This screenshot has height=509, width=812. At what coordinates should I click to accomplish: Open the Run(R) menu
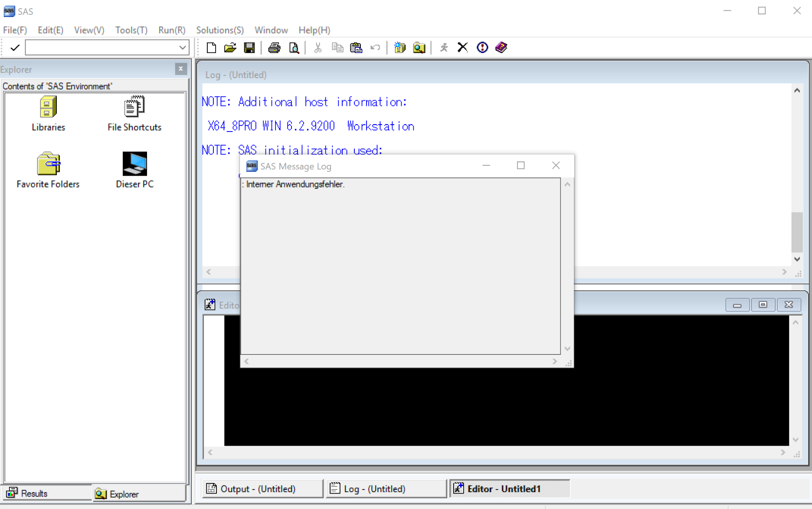(172, 30)
